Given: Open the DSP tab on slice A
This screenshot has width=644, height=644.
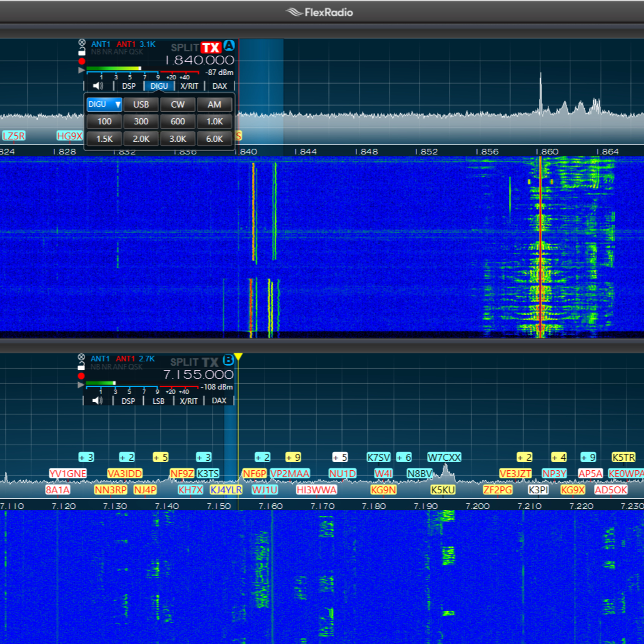Looking at the screenshot, I should (x=129, y=86).
